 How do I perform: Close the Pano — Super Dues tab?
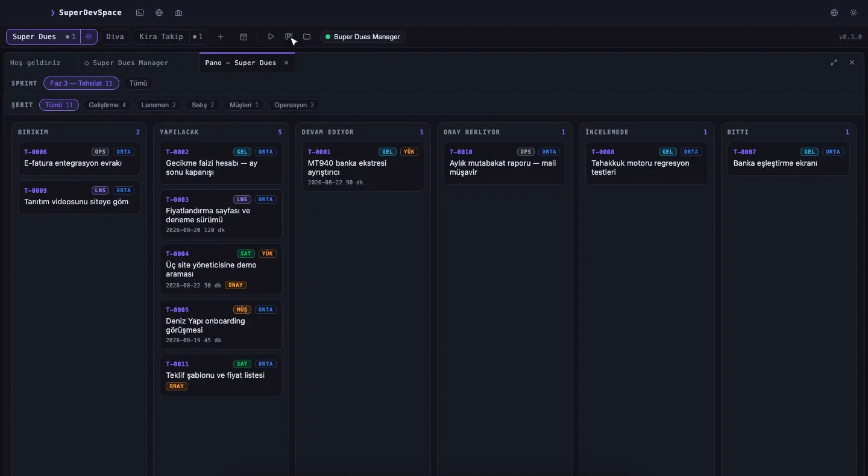[x=286, y=63]
